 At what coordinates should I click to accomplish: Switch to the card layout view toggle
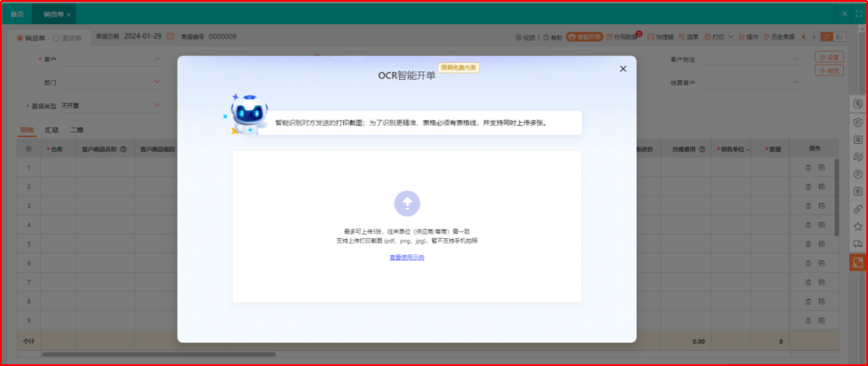click(840, 37)
